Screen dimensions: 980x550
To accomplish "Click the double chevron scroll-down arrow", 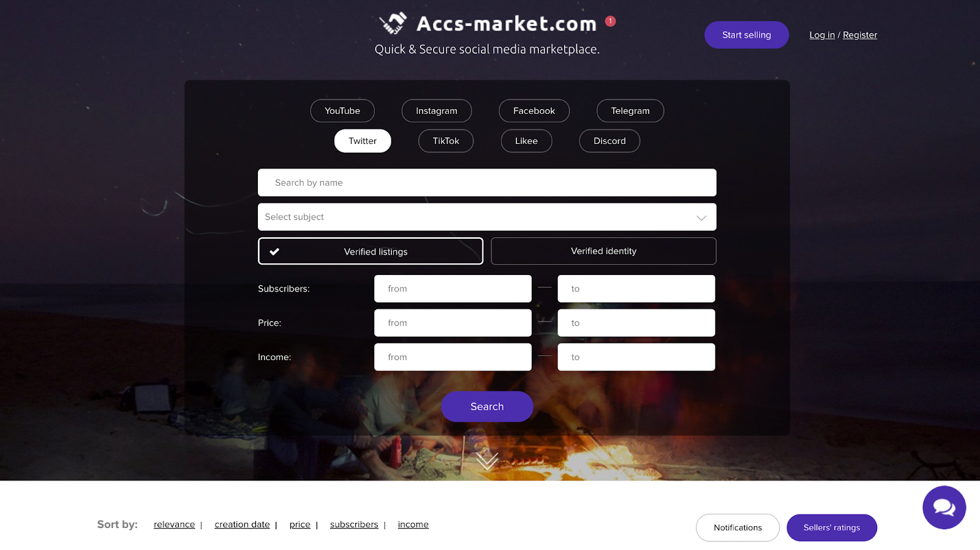I will pyautogui.click(x=487, y=461).
